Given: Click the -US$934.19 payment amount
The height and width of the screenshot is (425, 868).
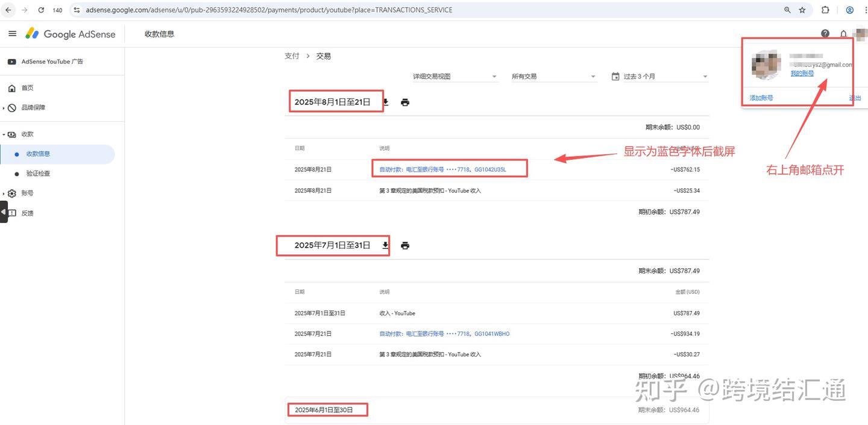Looking at the screenshot, I should (687, 333).
